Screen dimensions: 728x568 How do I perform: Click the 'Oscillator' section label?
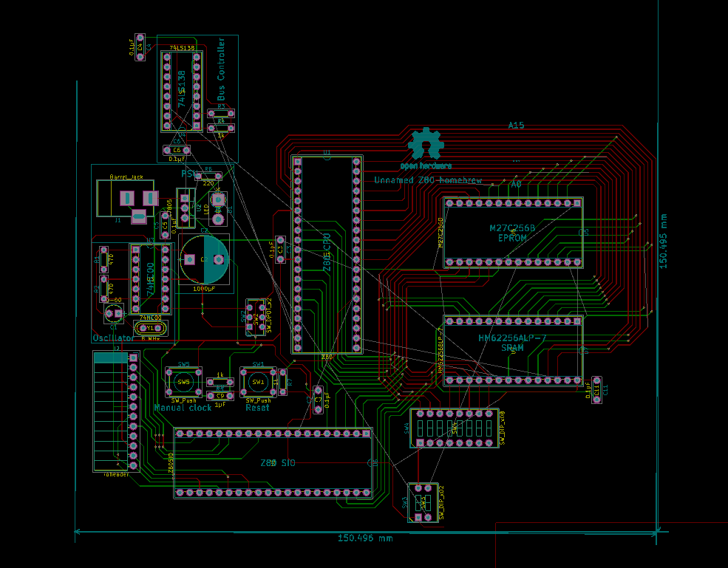(x=113, y=338)
